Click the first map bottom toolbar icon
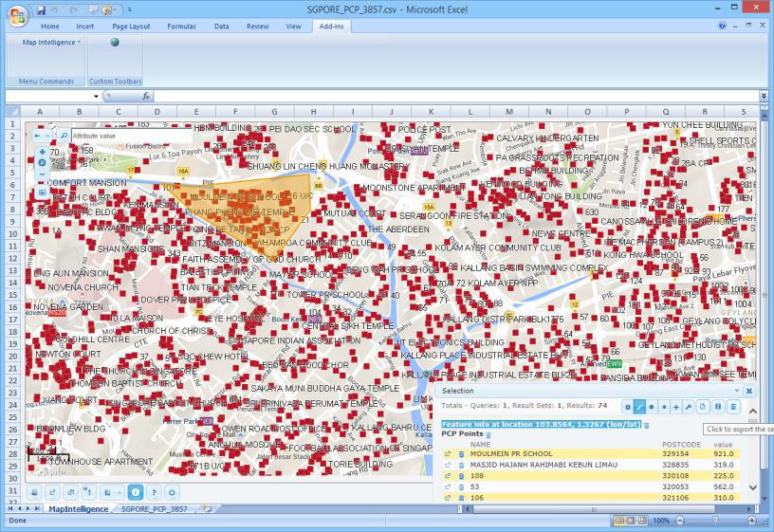 pos(34,492)
